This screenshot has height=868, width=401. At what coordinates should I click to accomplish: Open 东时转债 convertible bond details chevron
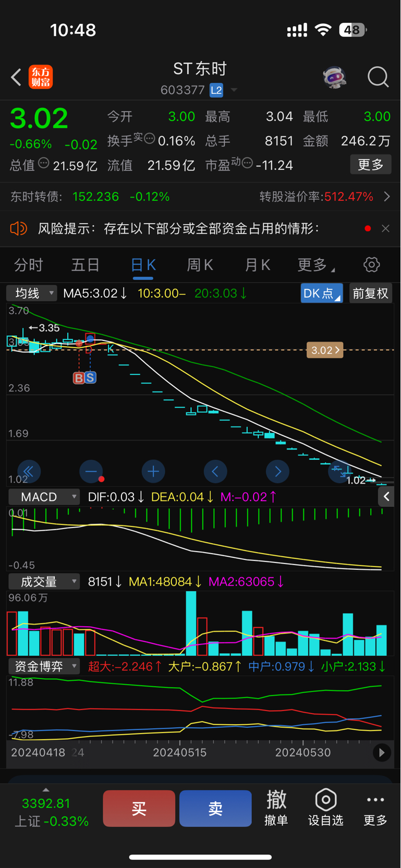387,197
